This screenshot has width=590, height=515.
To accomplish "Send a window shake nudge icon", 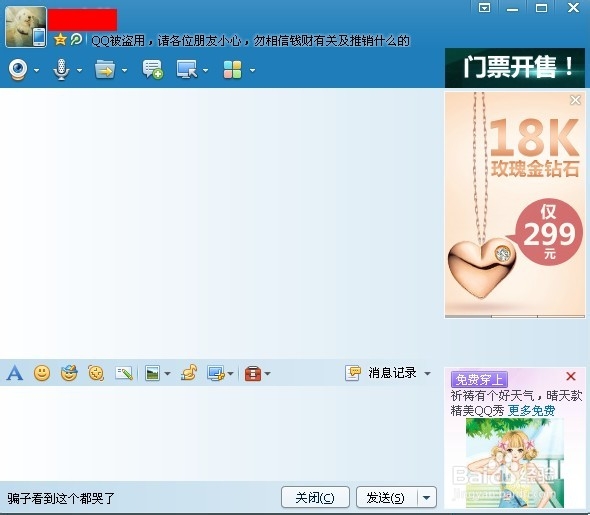I will tap(96, 373).
